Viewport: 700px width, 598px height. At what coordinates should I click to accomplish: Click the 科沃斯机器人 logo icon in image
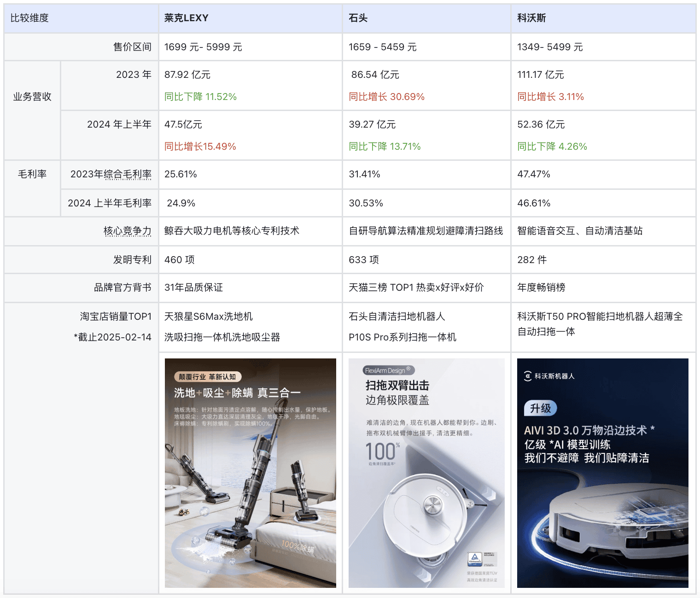[x=528, y=376]
